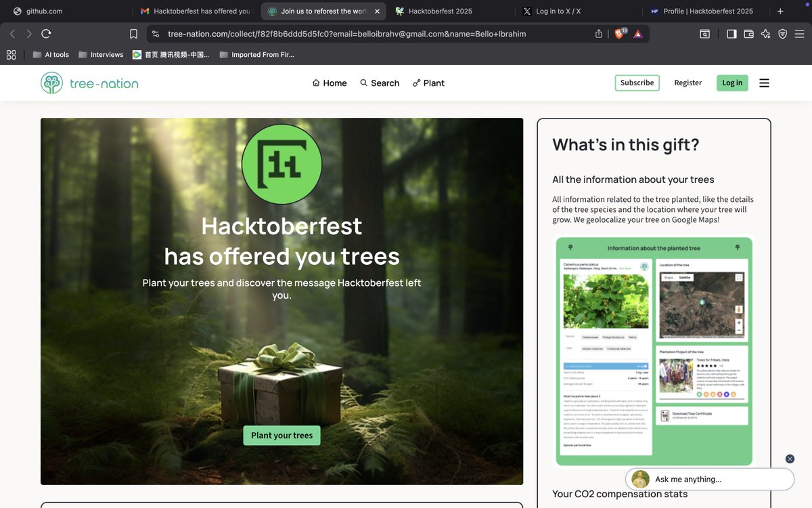Click the browser forward arrow
The image size is (812, 508).
[29, 34]
